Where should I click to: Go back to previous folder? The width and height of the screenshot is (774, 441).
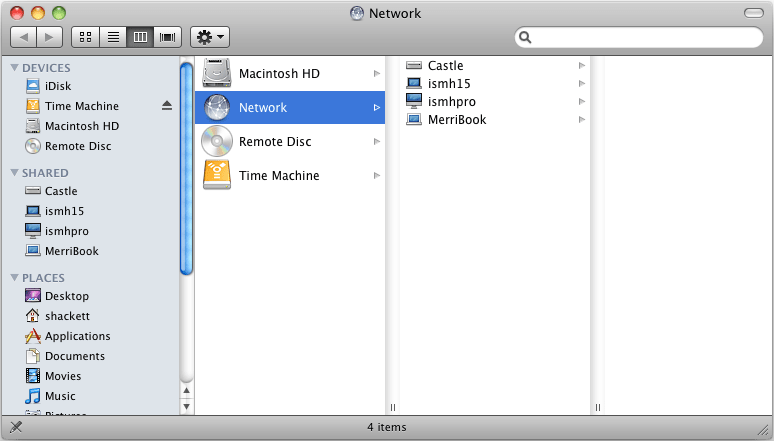pos(24,37)
